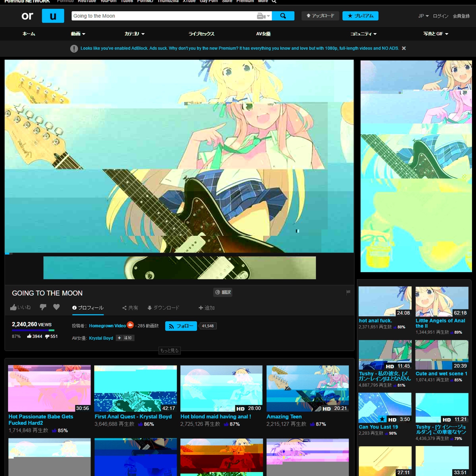The image size is (476, 476).
Task: Open the ライブセックス menu item
Action: pyautogui.click(x=201, y=34)
